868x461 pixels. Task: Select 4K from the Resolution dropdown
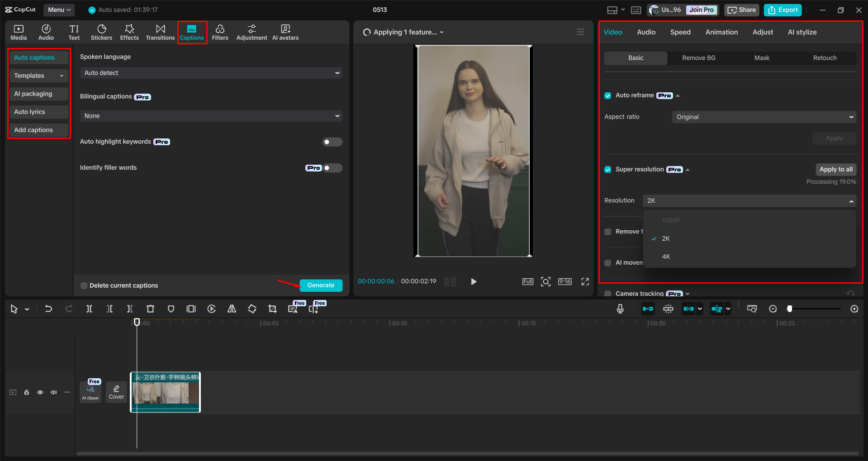665,257
